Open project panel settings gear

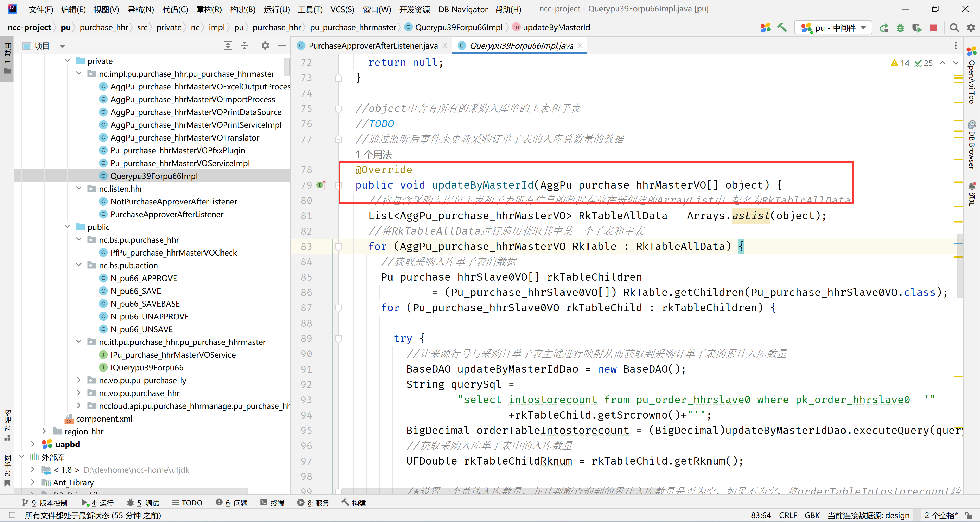(265, 46)
